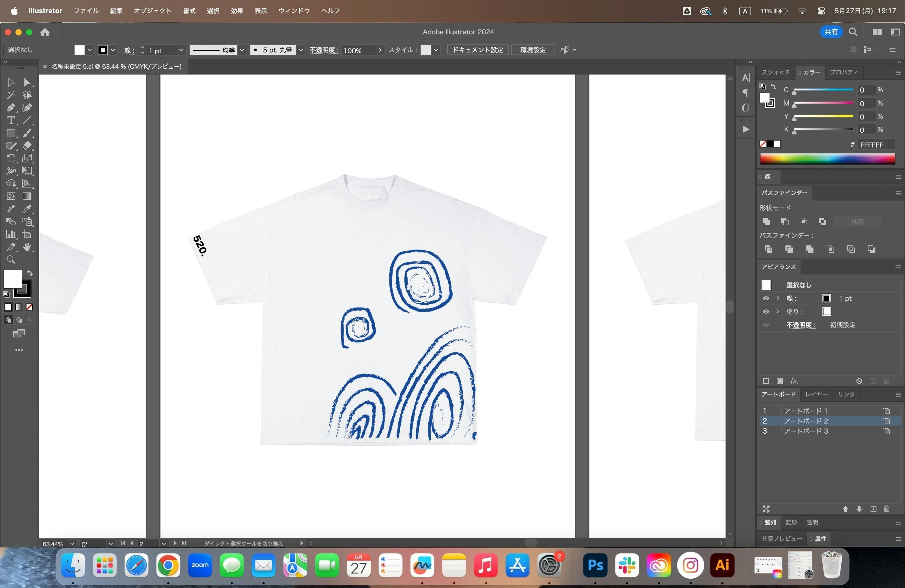Select the Type tool in toolbar
The height and width of the screenshot is (588, 905).
10,119
